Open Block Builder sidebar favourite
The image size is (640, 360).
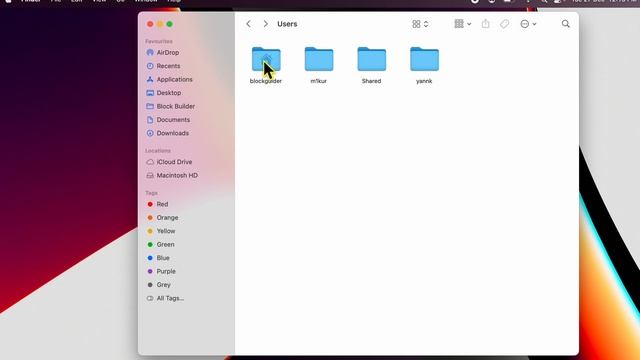(x=175, y=107)
